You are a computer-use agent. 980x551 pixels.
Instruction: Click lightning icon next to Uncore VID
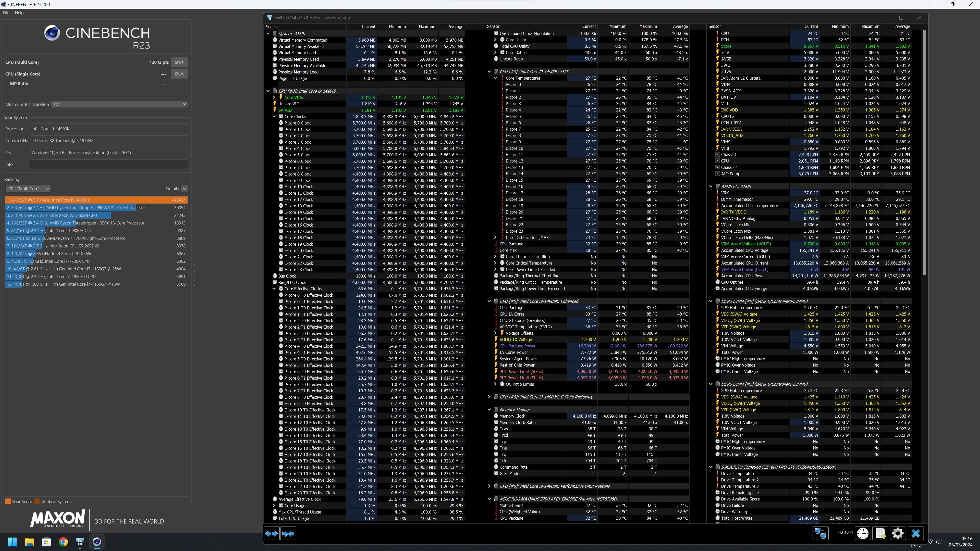tap(275, 104)
